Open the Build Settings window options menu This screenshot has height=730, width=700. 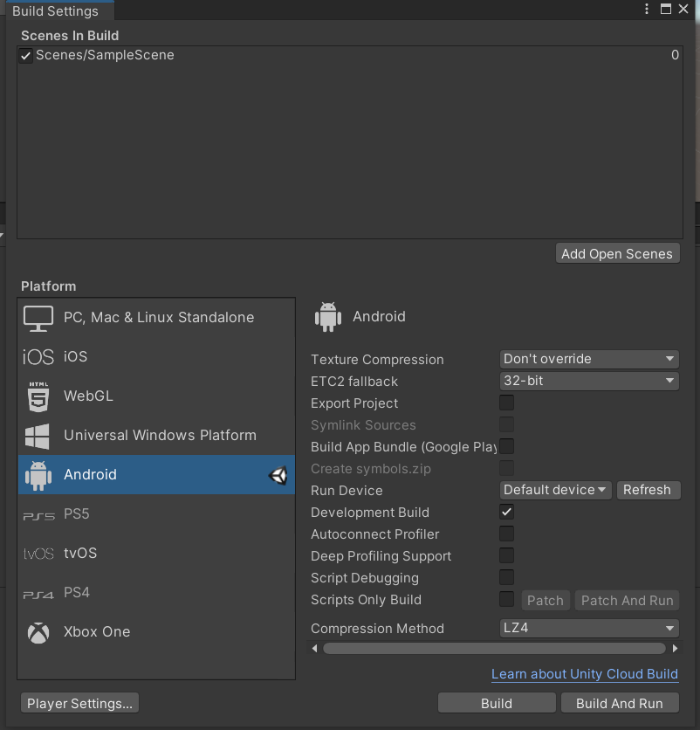[x=646, y=9]
